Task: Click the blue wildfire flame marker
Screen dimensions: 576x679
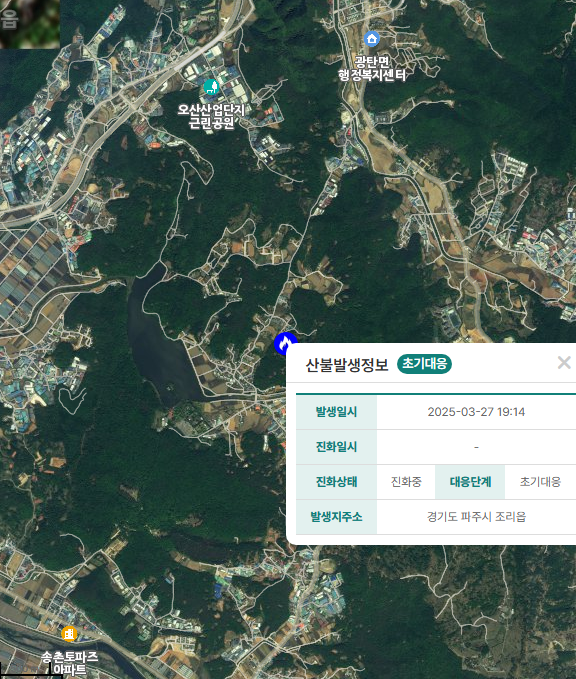Action: point(285,343)
